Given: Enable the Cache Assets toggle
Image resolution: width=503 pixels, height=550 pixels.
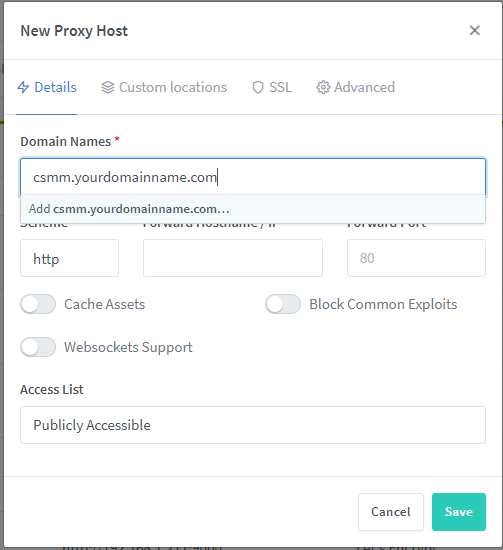Looking at the screenshot, I should [38, 304].
